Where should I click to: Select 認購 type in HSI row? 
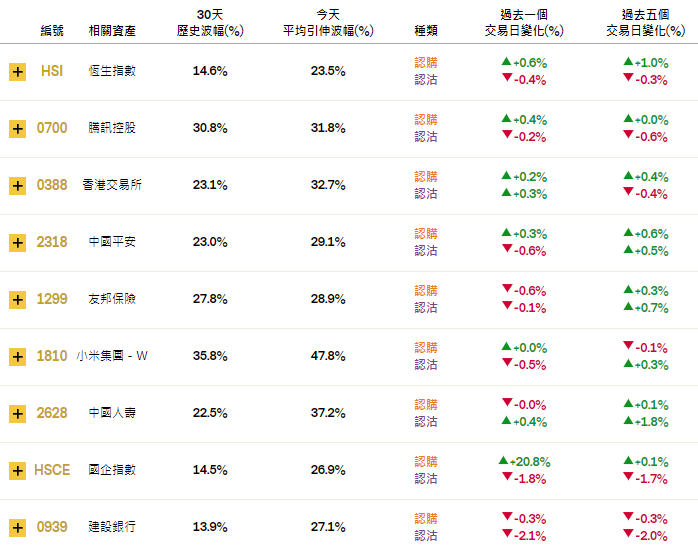(426, 62)
